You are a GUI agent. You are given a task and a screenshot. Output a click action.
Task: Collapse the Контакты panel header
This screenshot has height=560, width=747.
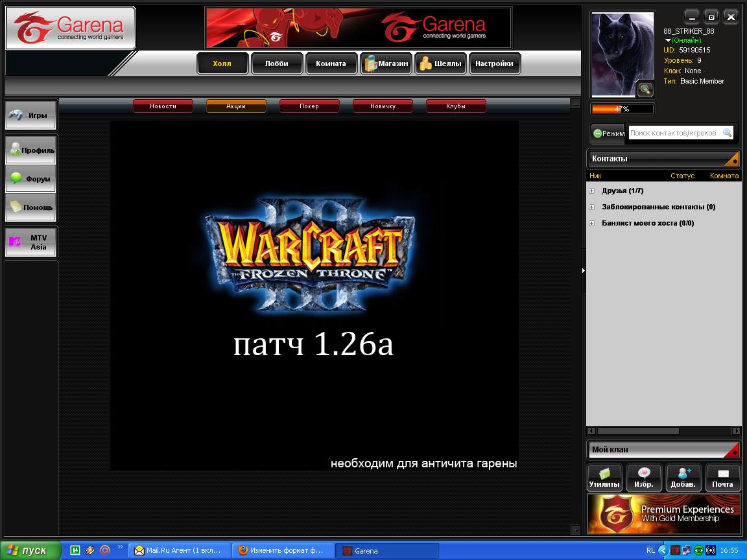point(663,159)
